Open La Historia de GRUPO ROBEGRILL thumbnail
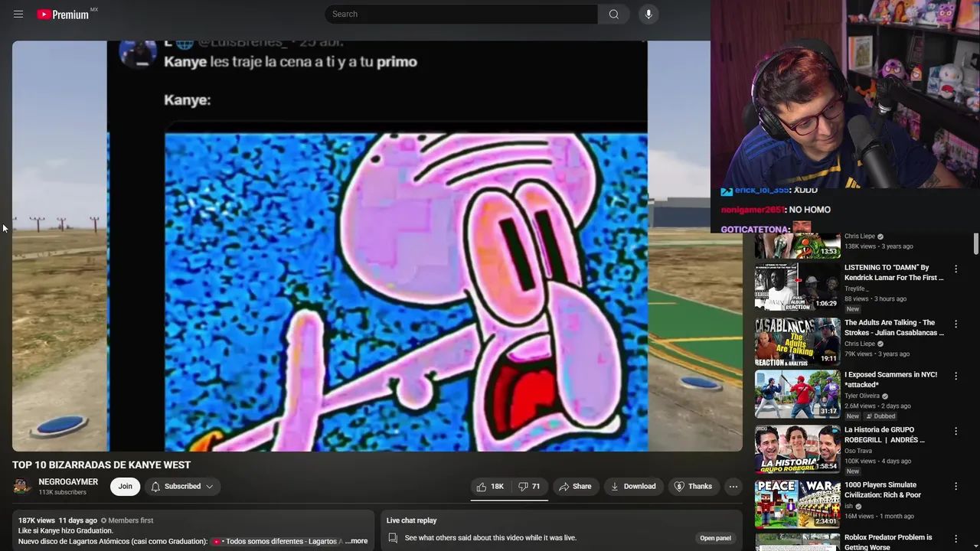Screen dimensions: 980x551 pyautogui.click(x=797, y=449)
